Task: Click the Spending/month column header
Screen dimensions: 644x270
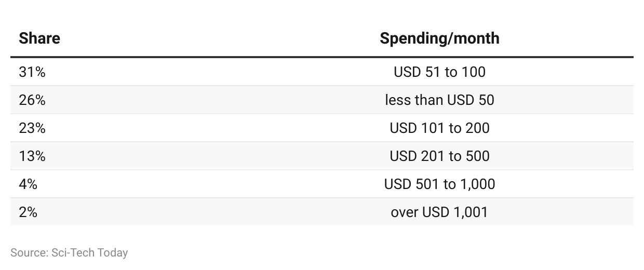Action: click(x=439, y=38)
